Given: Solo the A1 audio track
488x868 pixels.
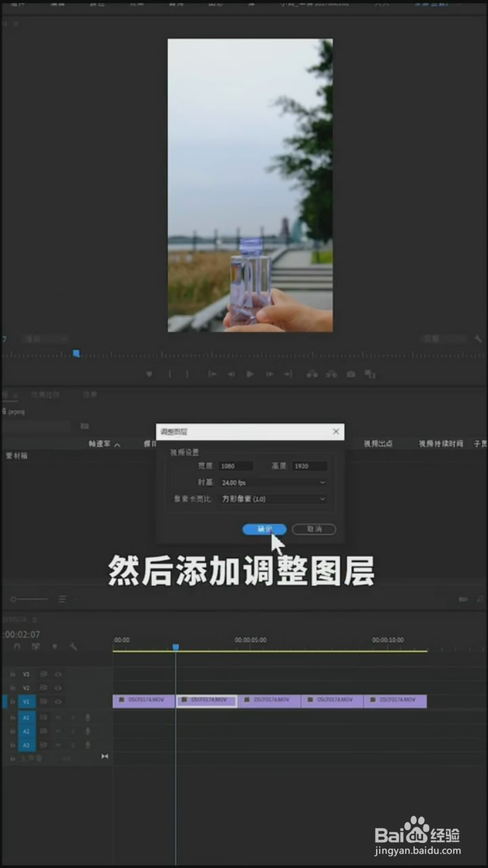Looking at the screenshot, I should pyautogui.click(x=73, y=717).
